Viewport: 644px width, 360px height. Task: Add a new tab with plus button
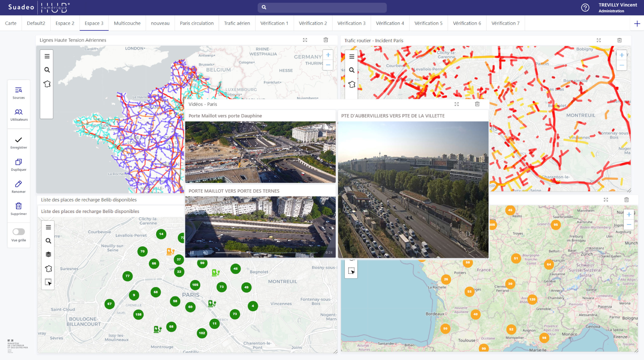(x=637, y=24)
